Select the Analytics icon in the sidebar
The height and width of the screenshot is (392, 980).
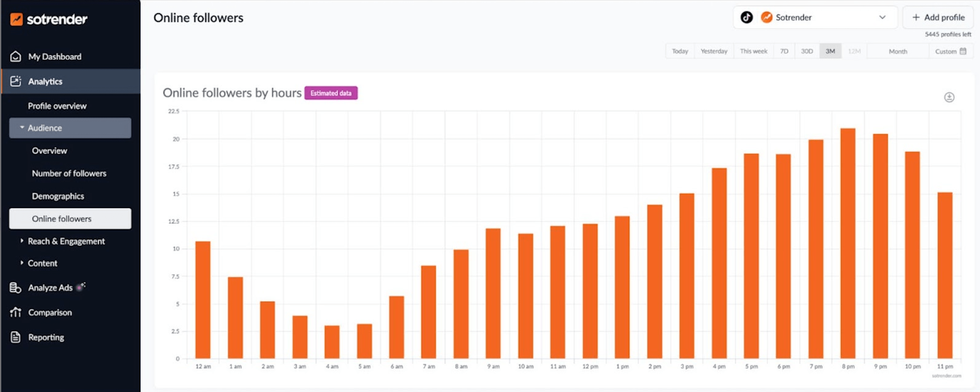pos(15,81)
